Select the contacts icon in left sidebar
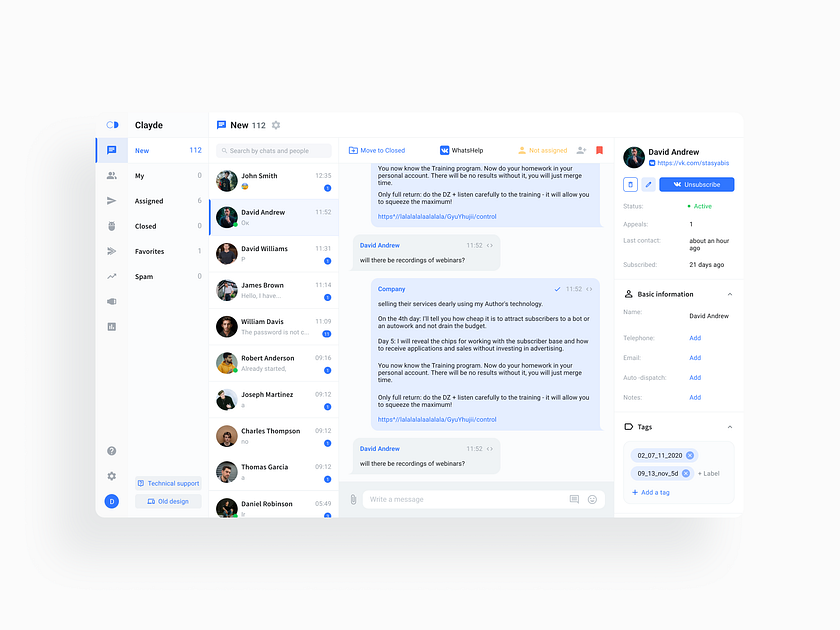Viewport: 840px width, 630px height. tap(112, 176)
